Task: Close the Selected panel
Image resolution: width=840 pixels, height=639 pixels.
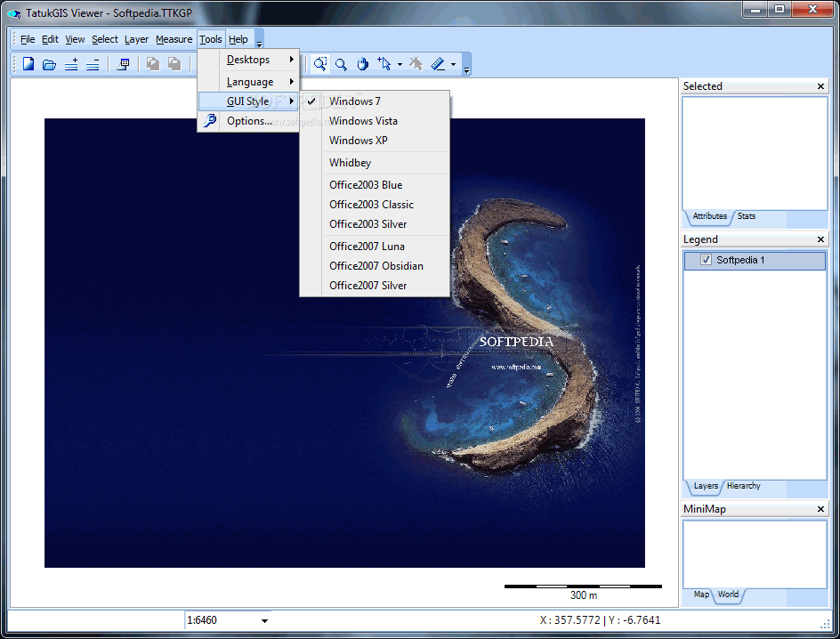Action: click(820, 86)
